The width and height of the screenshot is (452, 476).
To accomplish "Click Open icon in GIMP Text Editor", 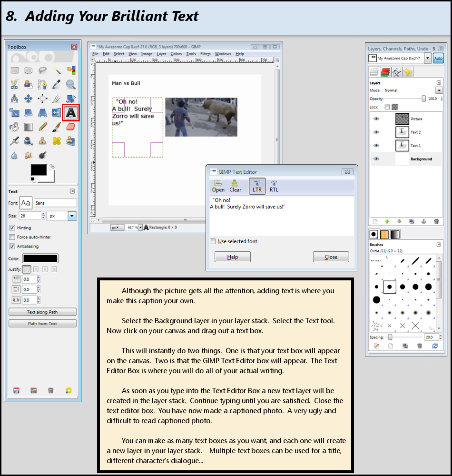I will tap(218, 186).
